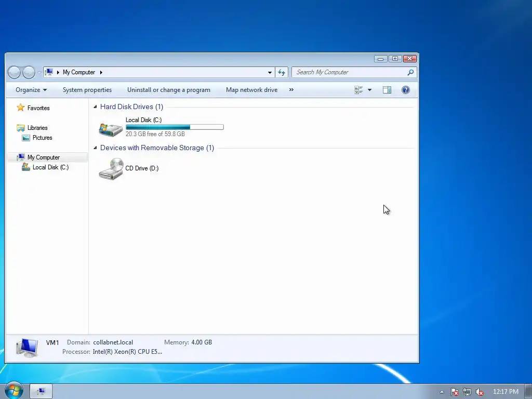Screen dimensions: 532x399
Task: Toggle the preview pane
Action: pos(387,90)
